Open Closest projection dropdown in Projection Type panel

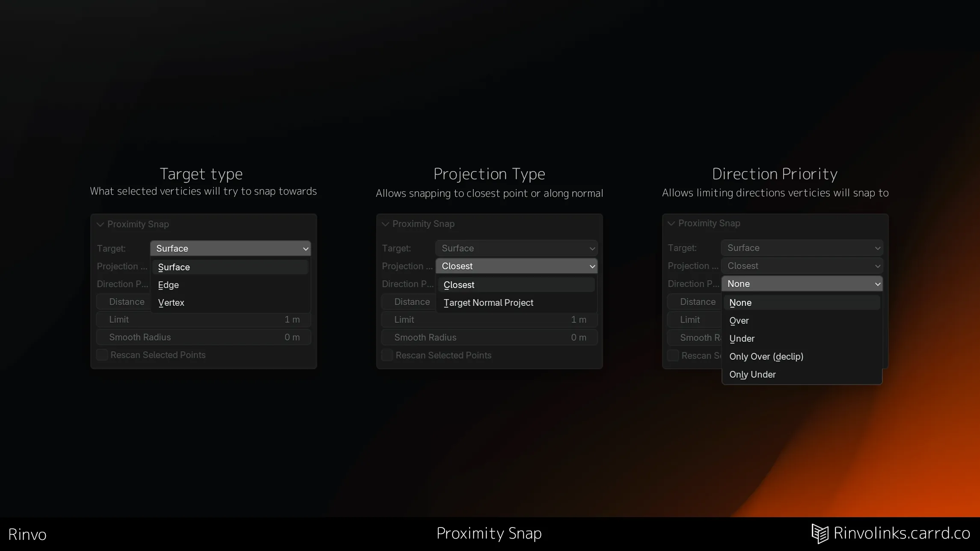(x=517, y=266)
